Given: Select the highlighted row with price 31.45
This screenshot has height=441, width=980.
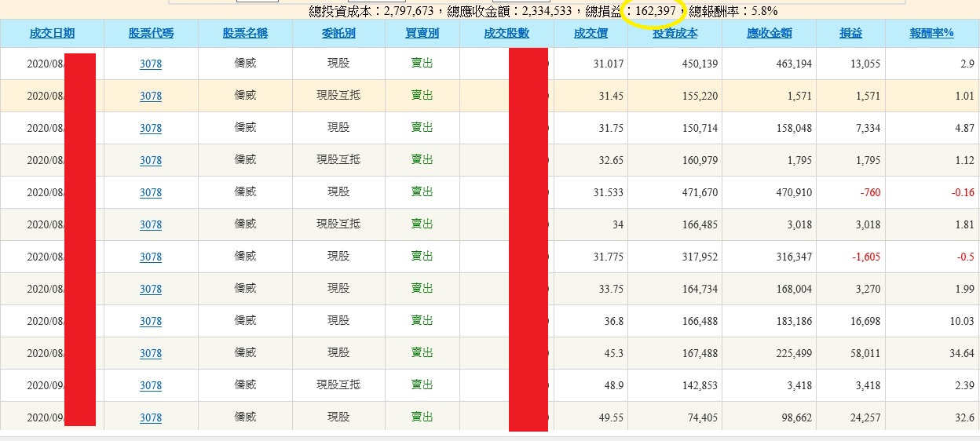Looking at the screenshot, I should (x=490, y=96).
